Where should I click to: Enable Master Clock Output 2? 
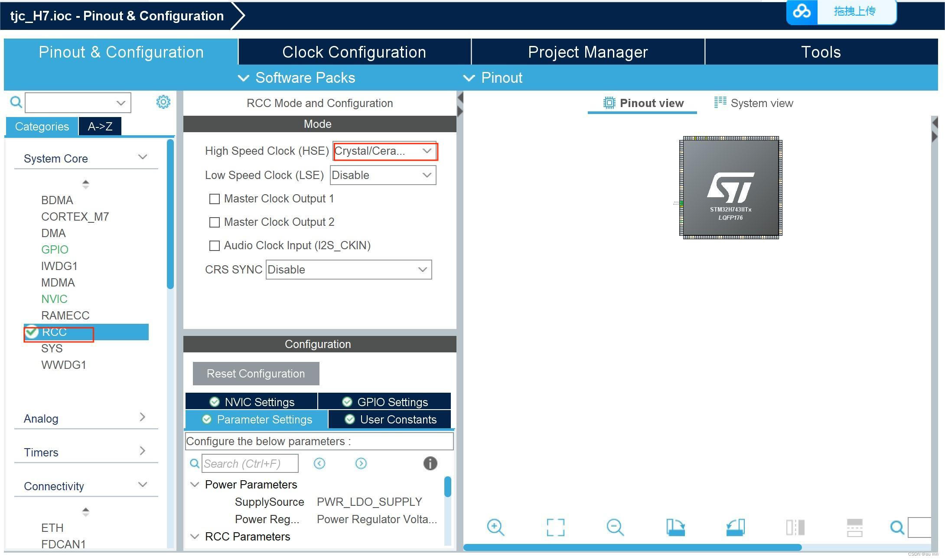[215, 222]
